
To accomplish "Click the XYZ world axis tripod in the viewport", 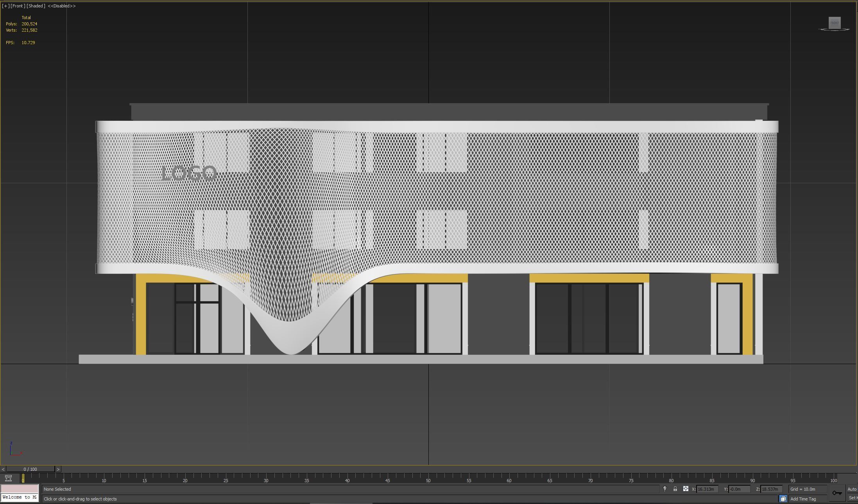I will (x=15, y=449).
